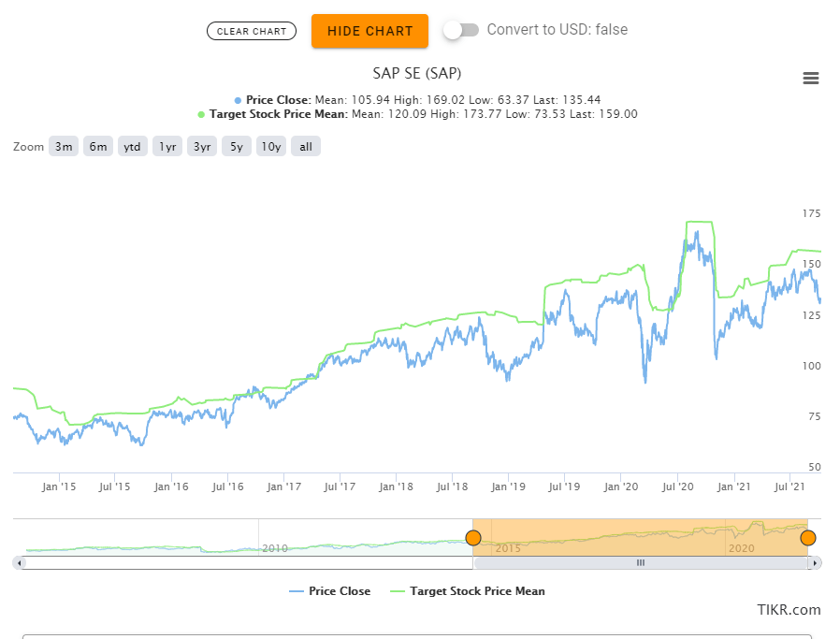Switch to the 5y zoom range
840x639 pixels.
click(x=236, y=146)
